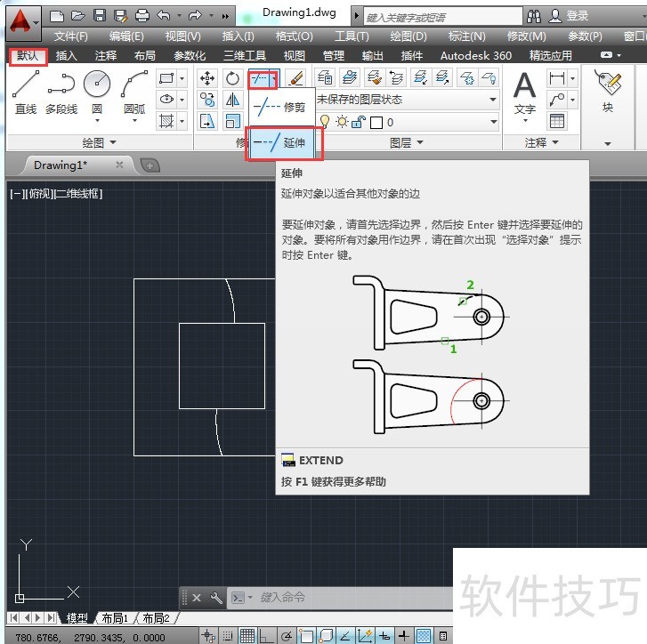Select the Scale tool in Modify panel

click(232, 121)
